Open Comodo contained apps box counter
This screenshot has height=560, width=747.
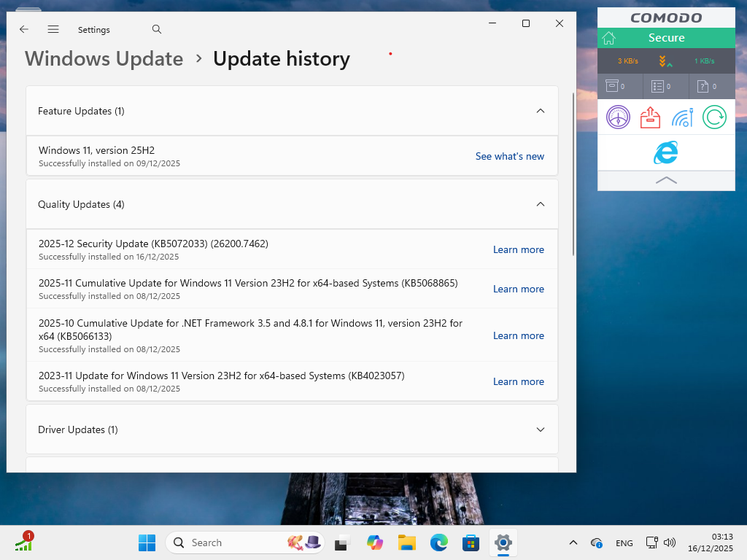click(x=615, y=86)
